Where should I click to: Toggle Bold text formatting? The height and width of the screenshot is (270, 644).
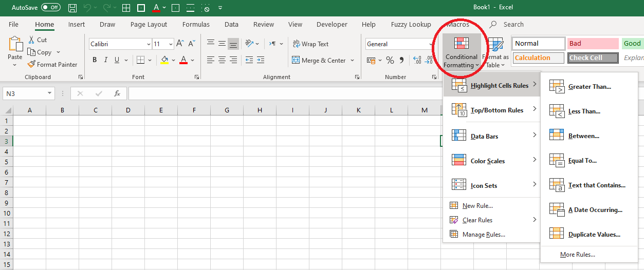95,60
